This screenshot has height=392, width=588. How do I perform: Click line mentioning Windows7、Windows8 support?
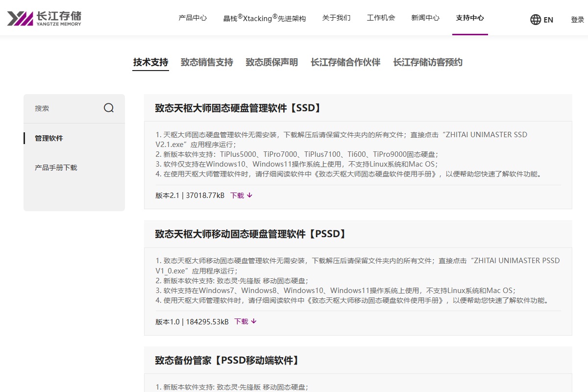336,290
